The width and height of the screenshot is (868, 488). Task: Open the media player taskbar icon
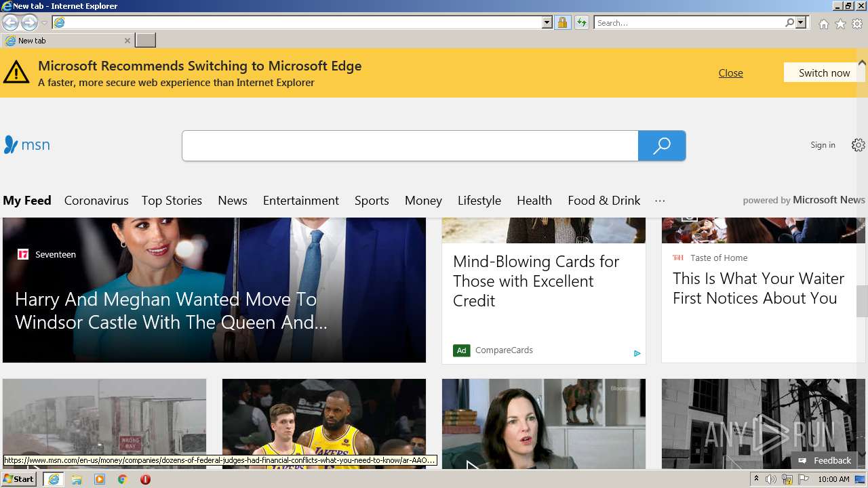pos(100,479)
